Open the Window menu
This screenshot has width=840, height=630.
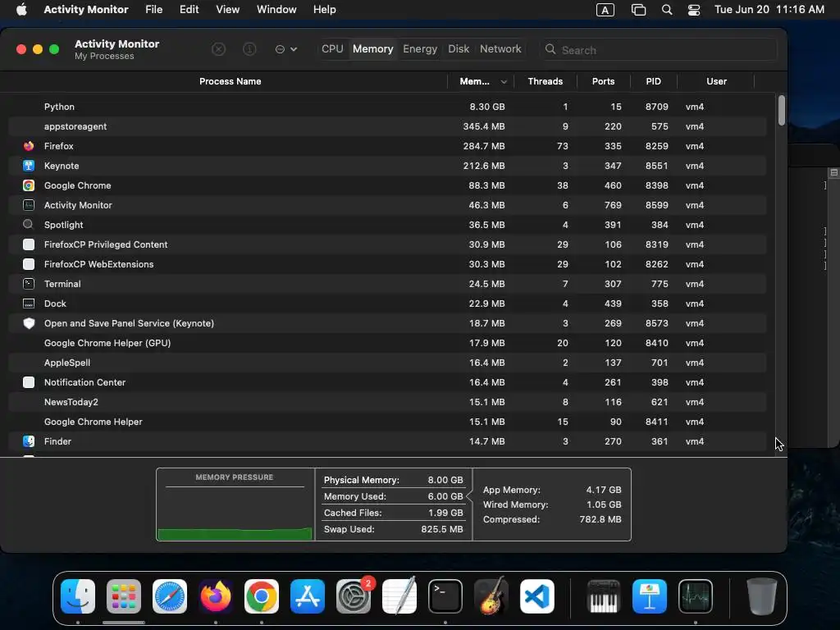coord(276,10)
